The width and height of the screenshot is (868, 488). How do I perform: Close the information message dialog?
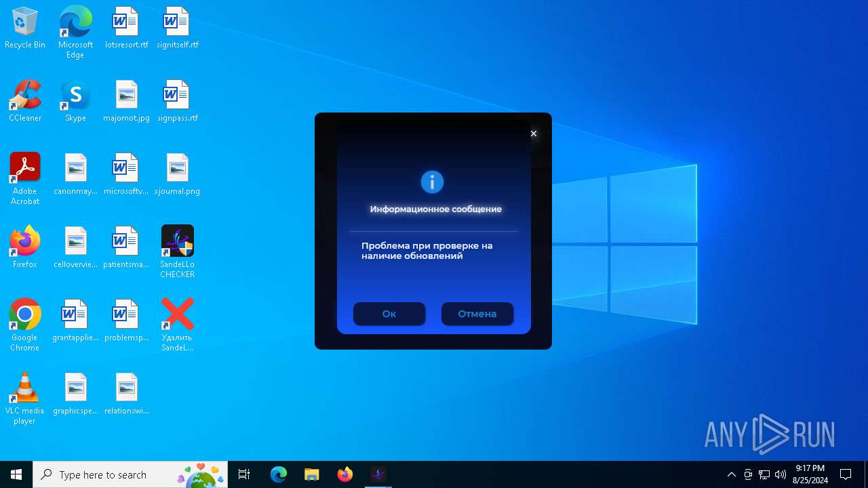click(534, 134)
